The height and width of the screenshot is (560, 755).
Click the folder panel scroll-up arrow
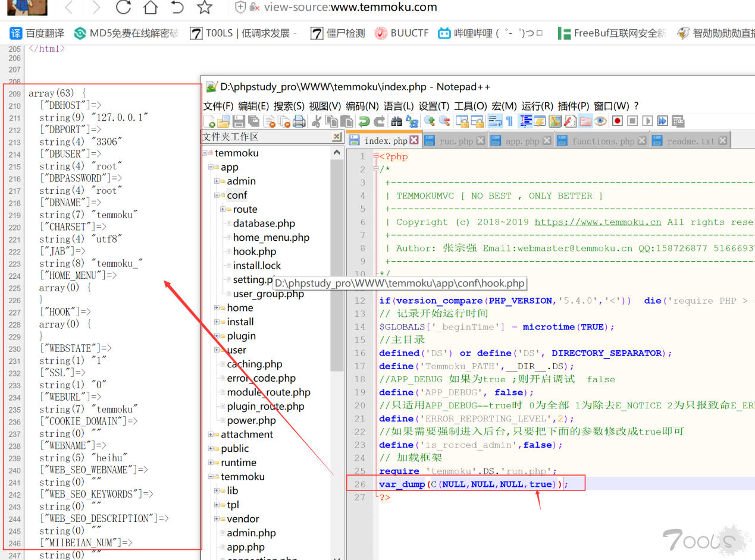pyautogui.click(x=337, y=153)
